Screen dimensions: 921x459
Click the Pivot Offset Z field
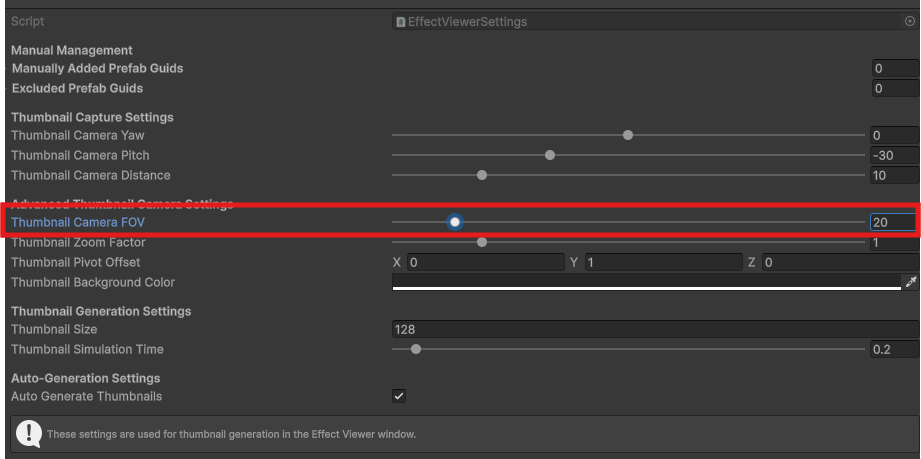point(838,262)
